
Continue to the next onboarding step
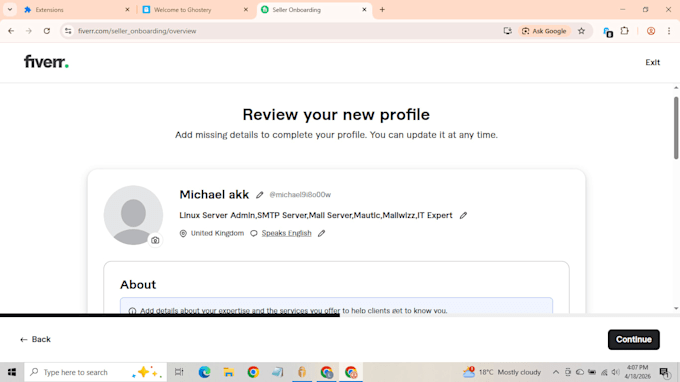634,340
